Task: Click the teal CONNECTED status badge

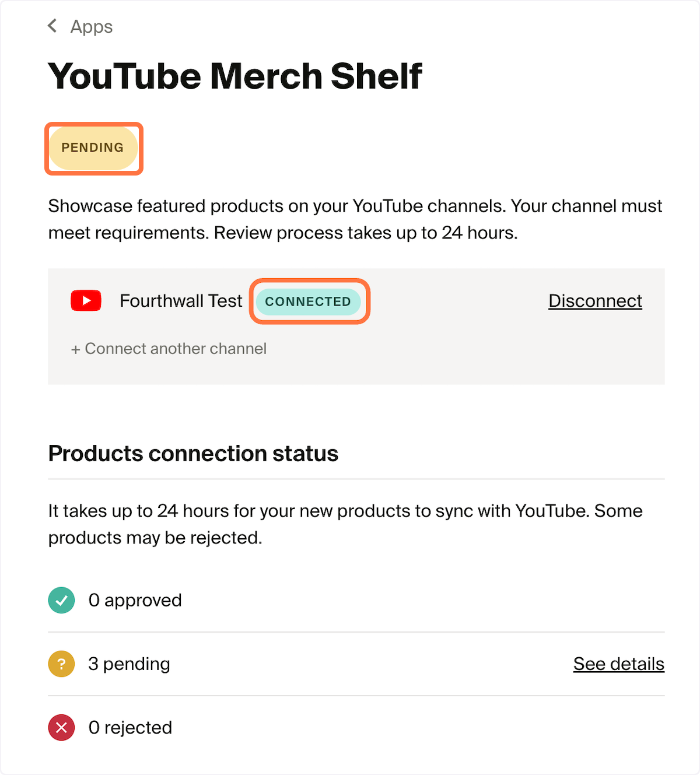Action: click(309, 301)
